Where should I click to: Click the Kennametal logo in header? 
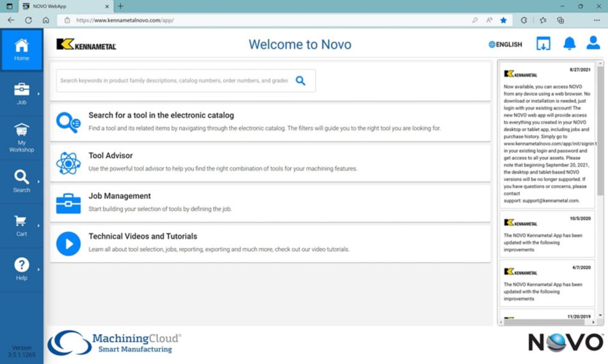point(86,45)
